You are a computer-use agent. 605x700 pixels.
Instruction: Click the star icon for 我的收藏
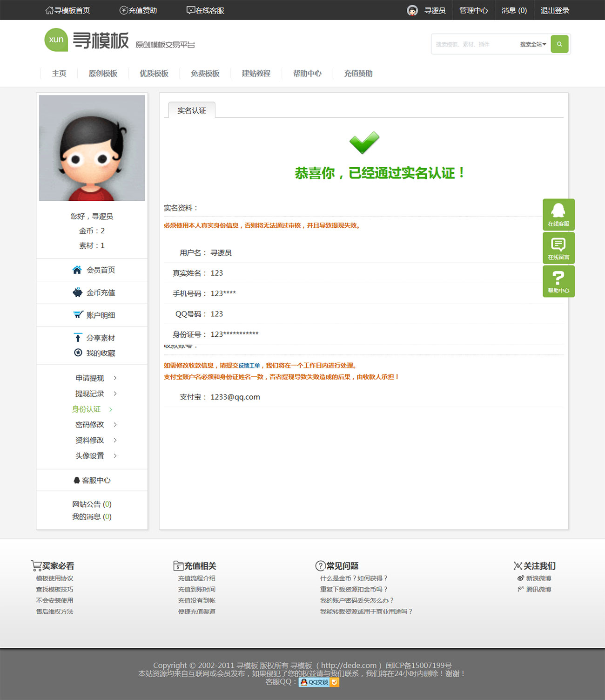pyautogui.click(x=78, y=353)
